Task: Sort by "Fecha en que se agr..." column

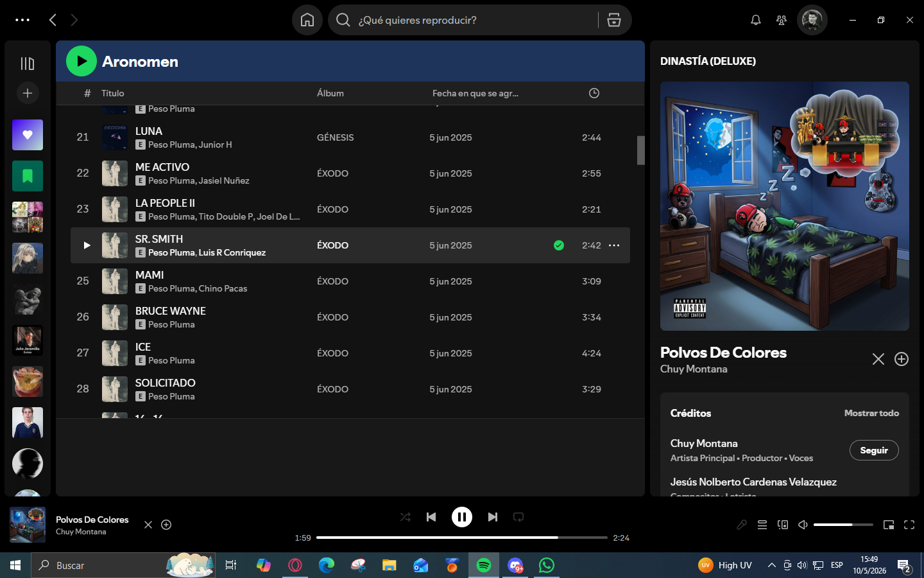Action: click(475, 93)
